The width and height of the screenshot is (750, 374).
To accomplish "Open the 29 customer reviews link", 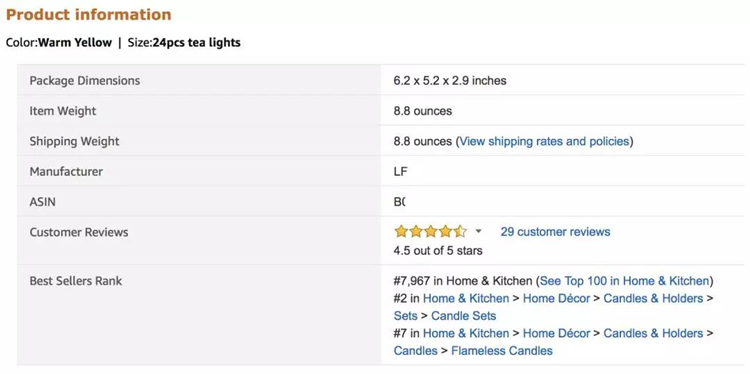I will click(x=555, y=232).
